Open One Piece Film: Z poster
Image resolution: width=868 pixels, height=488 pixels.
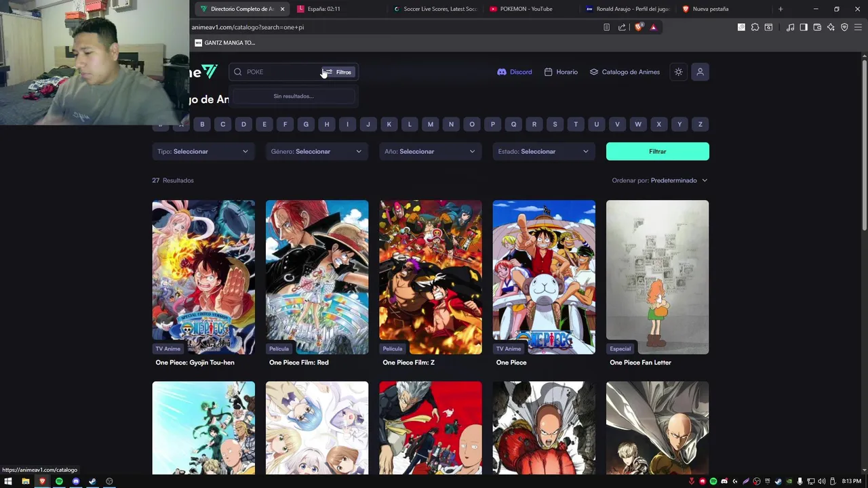pyautogui.click(x=431, y=277)
